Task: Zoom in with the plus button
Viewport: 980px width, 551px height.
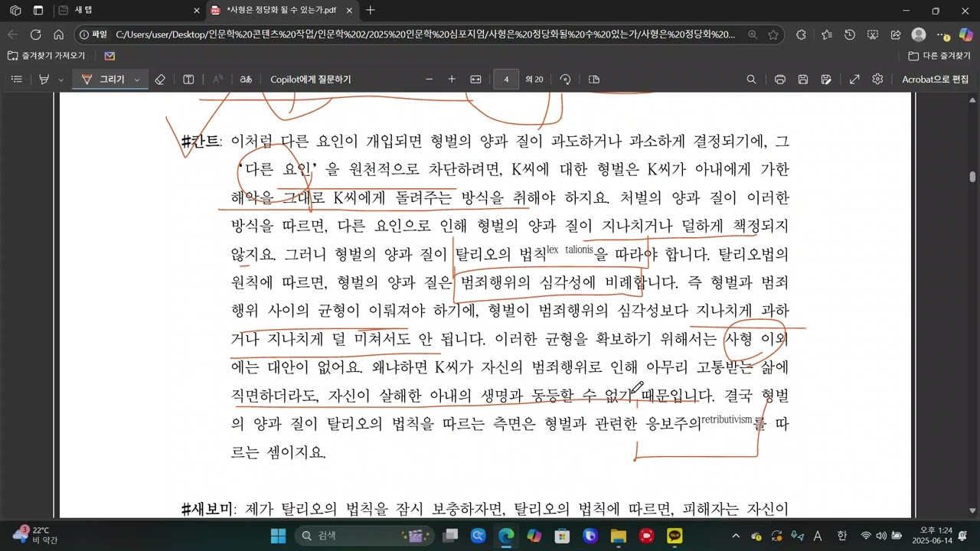Action: (x=452, y=80)
